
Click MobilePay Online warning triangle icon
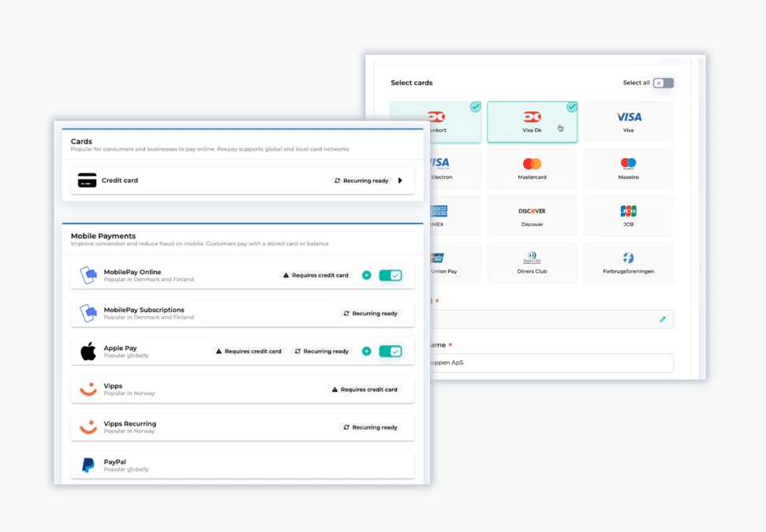pyautogui.click(x=286, y=275)
